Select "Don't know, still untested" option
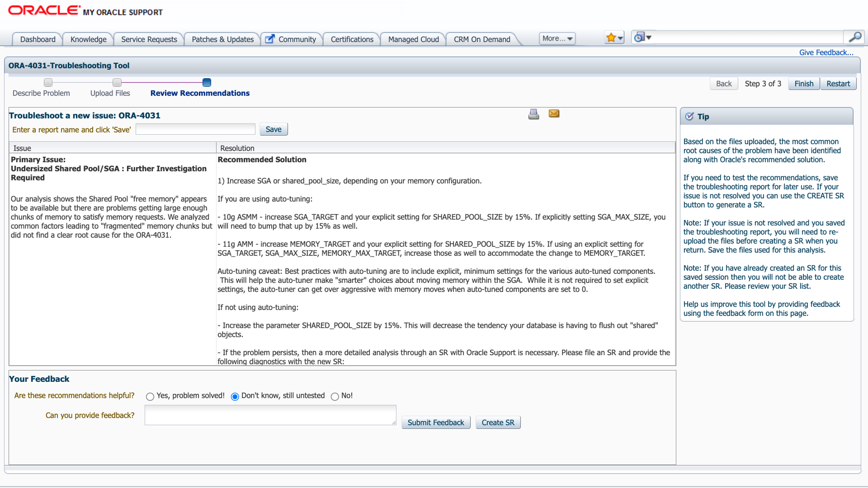 [x=235, y=396]
